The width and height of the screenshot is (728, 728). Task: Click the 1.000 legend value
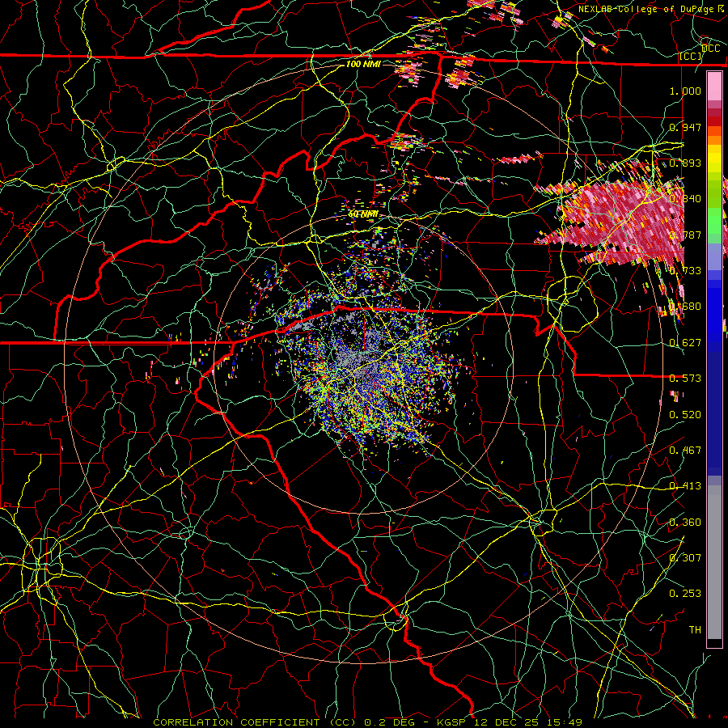pyautogui.click(x=685, y=91)
